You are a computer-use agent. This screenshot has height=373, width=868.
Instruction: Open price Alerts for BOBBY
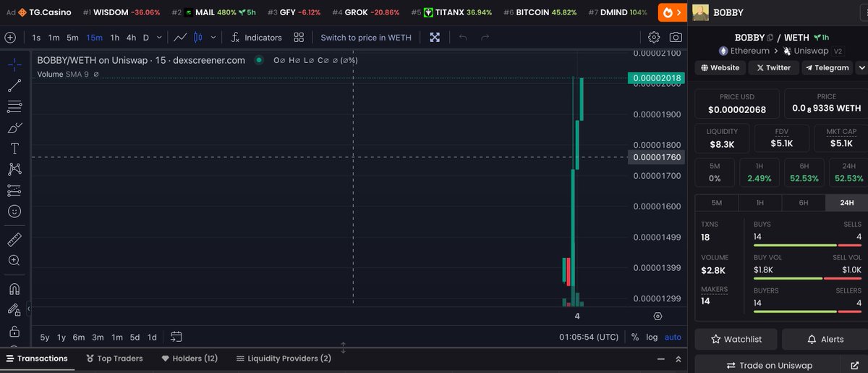826,339
